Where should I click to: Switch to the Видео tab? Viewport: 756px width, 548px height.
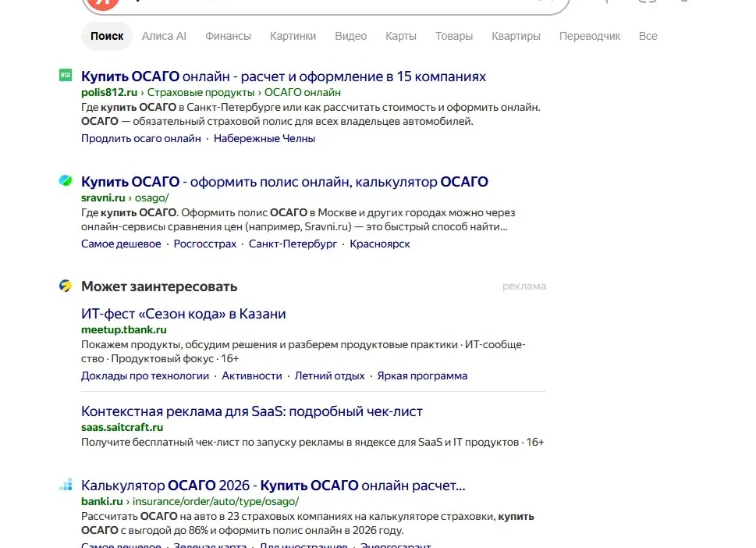(x=351, y=36)
